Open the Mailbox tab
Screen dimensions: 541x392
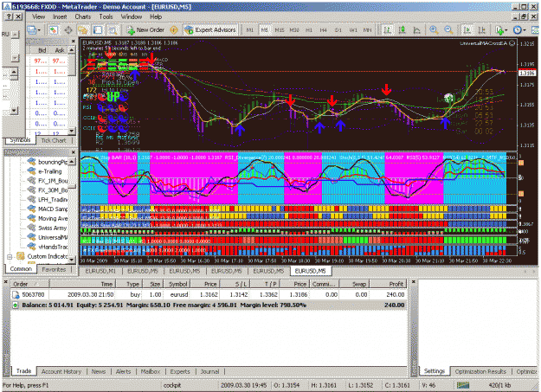[151, 371]
